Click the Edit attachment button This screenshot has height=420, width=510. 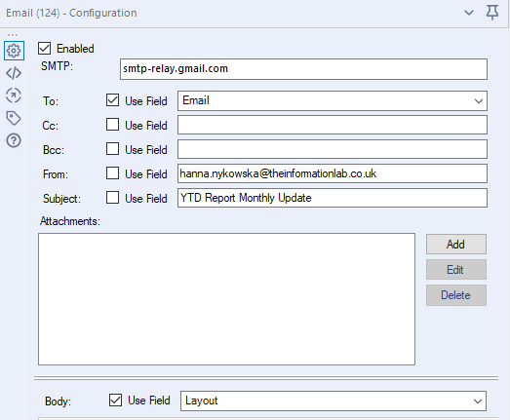456,270
